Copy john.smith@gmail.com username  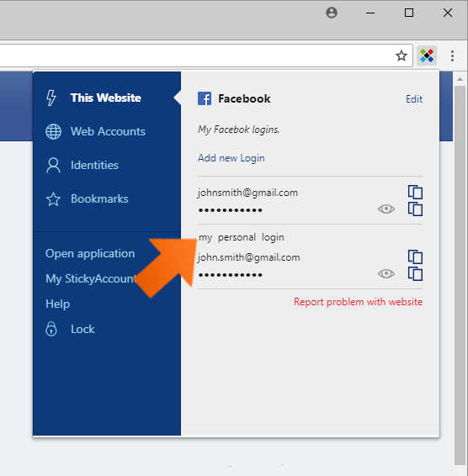pyautogui.click(x=415, y=257)
